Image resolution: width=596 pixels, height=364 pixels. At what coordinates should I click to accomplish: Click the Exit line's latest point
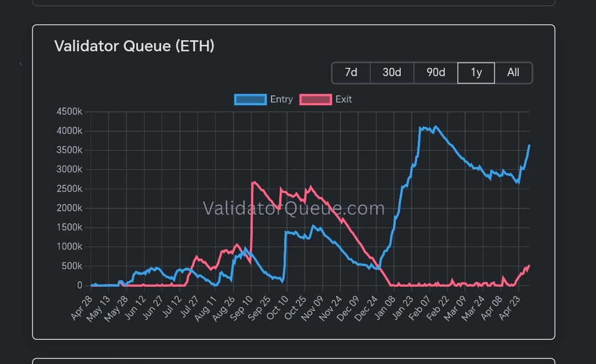pos(529,266)
